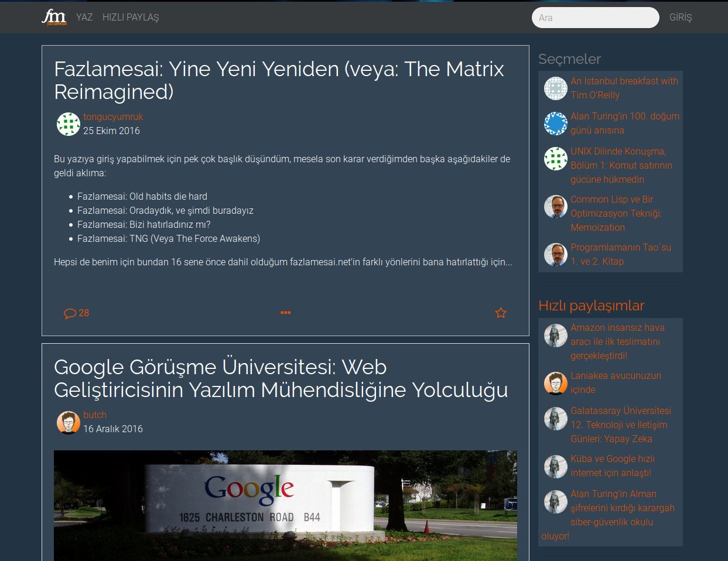The image size is (728, 561).
Task: Open Alan Turing'in 100. doğum günü anısına
Action: point(625,124)
